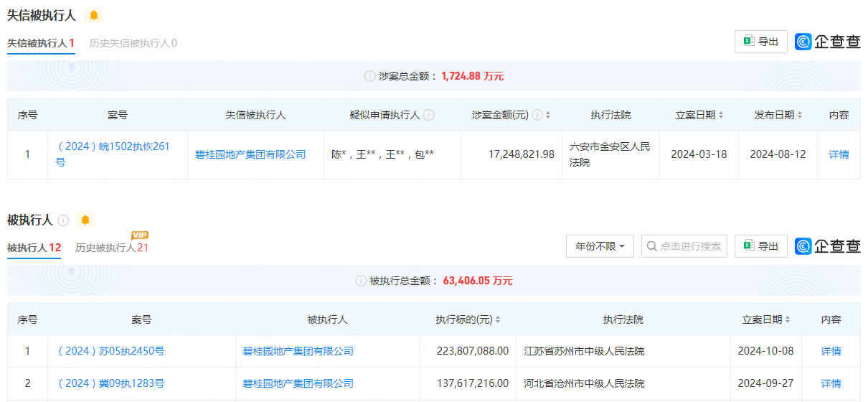The image size is (868, 402).
Task: Sort by 发布日期 column arrows
Action: pos(800,115)
